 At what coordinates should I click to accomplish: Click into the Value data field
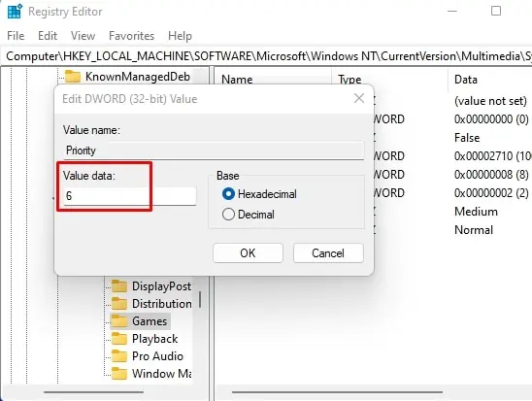tap(130, 196)
